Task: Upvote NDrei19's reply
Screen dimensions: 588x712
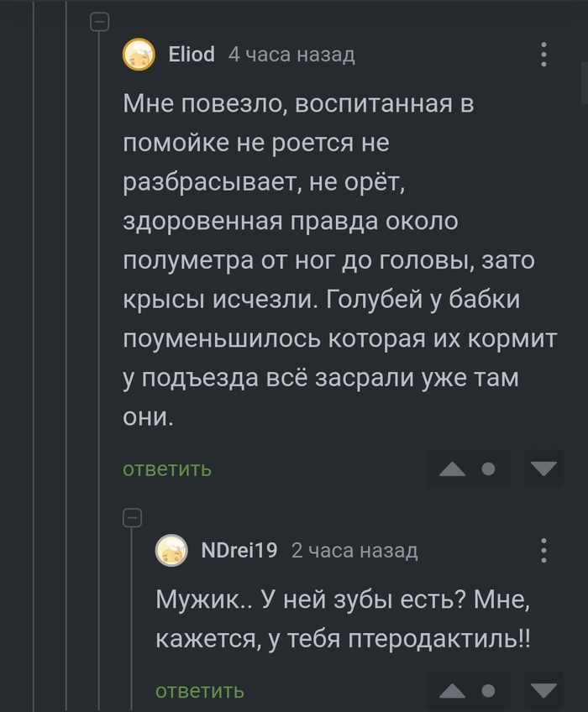Action: [x=453, y=692]
